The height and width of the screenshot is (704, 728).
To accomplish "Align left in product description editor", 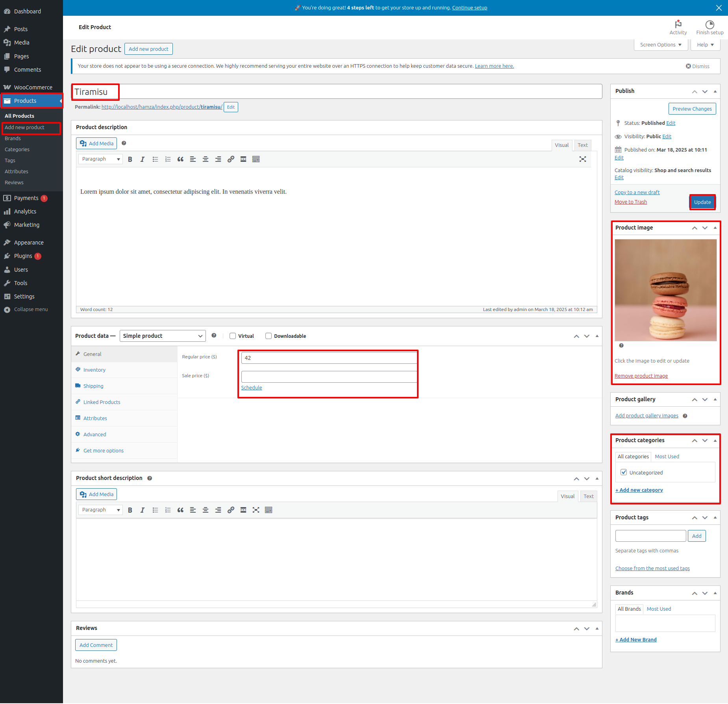I will (193, 159).
